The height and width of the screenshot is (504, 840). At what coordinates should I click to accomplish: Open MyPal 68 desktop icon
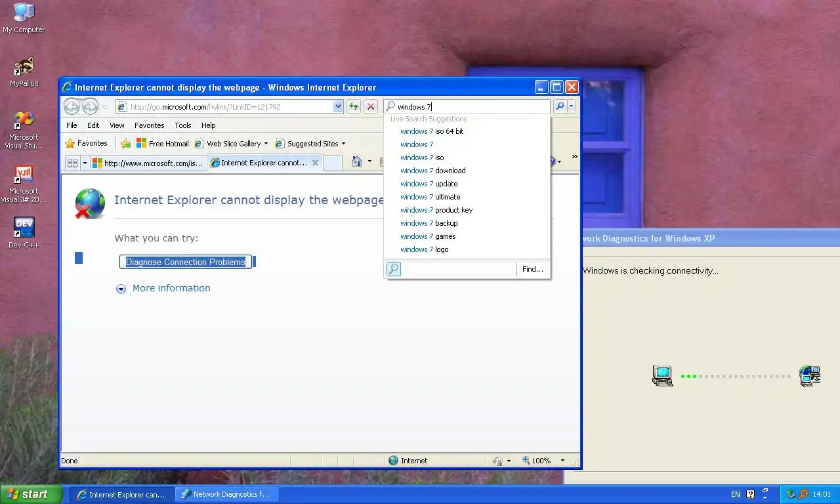24,72
